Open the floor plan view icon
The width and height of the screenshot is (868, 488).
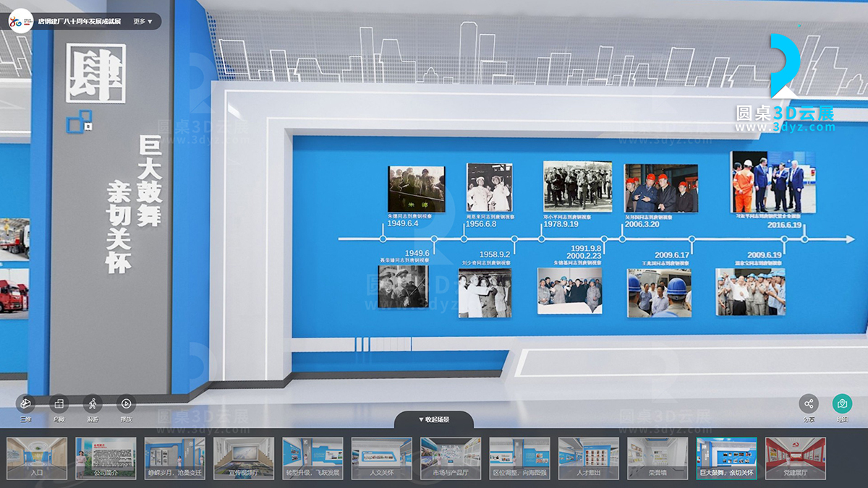tap(59, 403)
